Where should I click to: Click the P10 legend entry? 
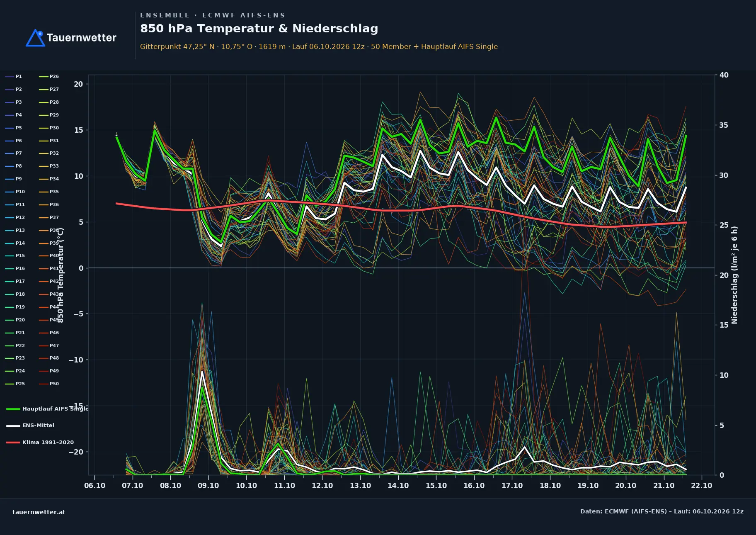(x=15, y=192)
